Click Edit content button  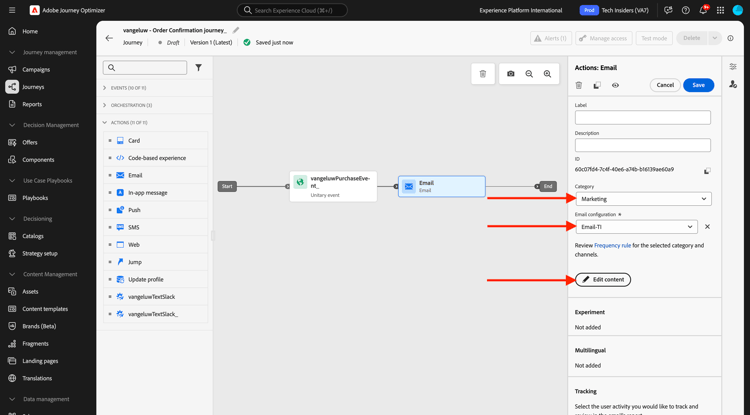[x=603, y=280]
